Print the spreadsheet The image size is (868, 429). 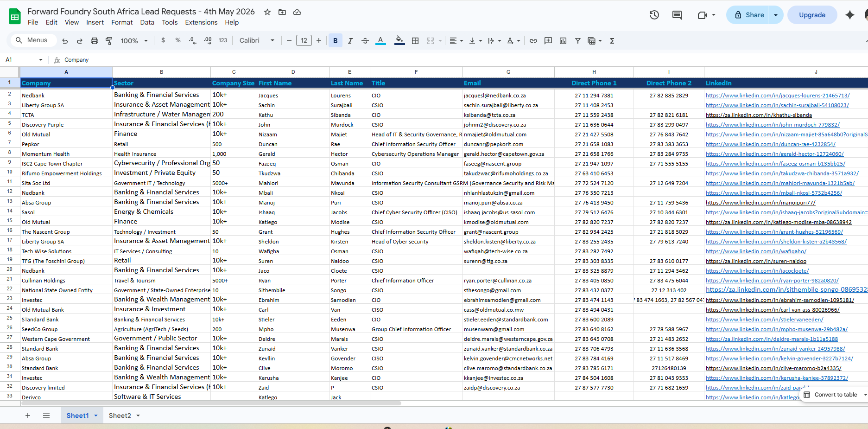[x=95, y=41]
